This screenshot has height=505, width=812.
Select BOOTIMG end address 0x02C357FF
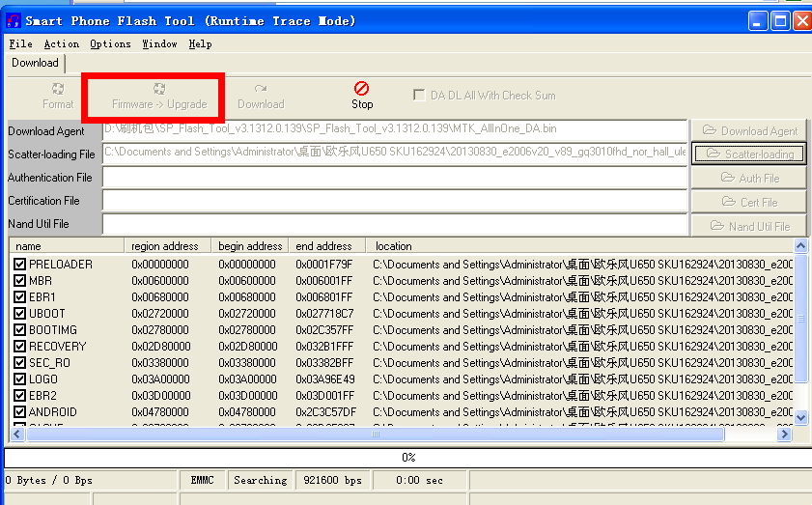[324, 330]
